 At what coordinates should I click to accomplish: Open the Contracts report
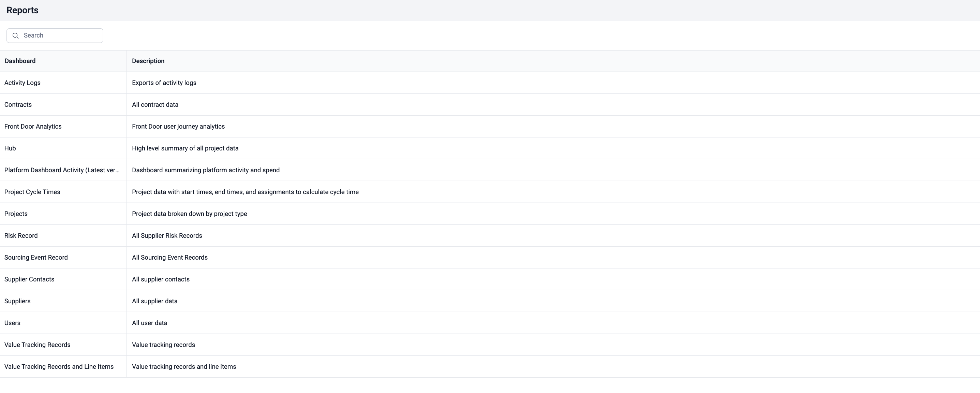coord(18,105)
